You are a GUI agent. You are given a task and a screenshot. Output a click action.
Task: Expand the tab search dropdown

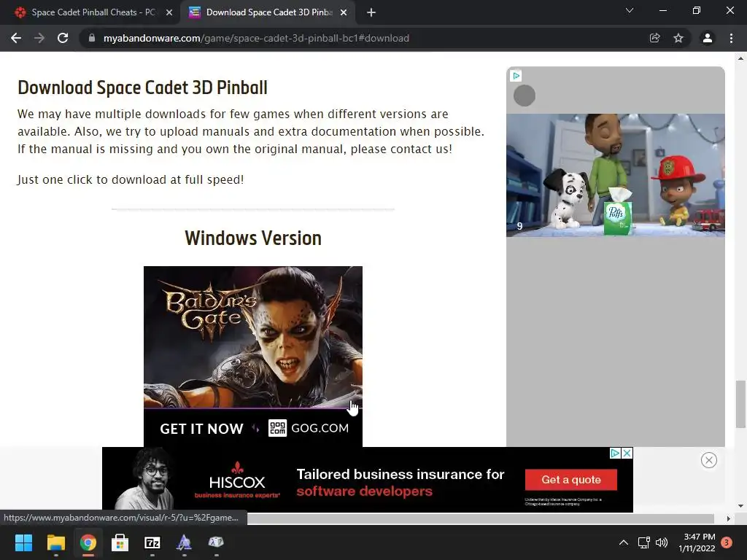pos(630,10)
